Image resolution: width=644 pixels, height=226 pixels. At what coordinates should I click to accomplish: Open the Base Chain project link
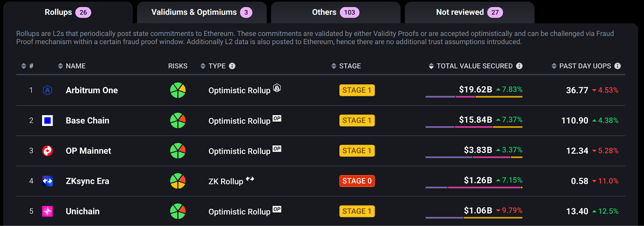pos(87,120)
